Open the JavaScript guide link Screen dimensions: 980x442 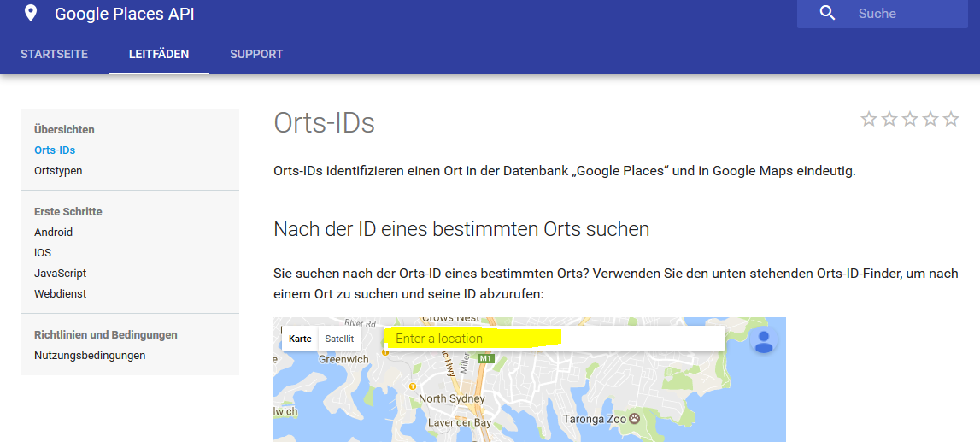[61, 274]
